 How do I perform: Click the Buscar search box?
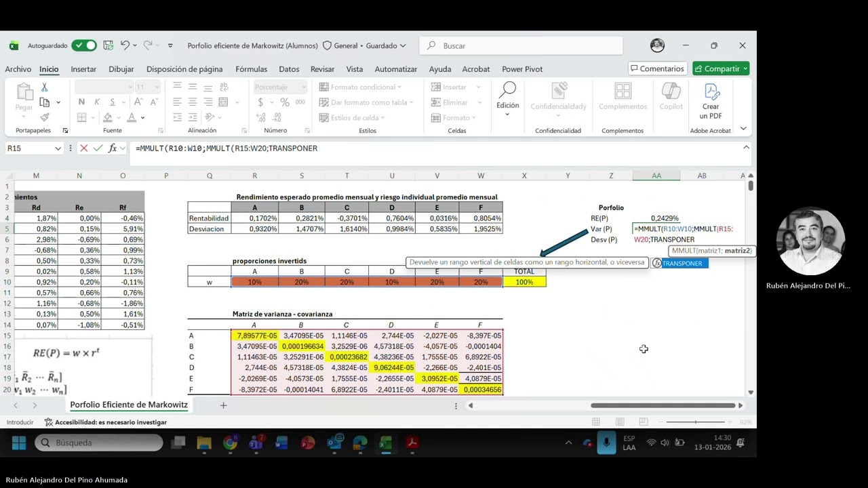tap(521, 45)
